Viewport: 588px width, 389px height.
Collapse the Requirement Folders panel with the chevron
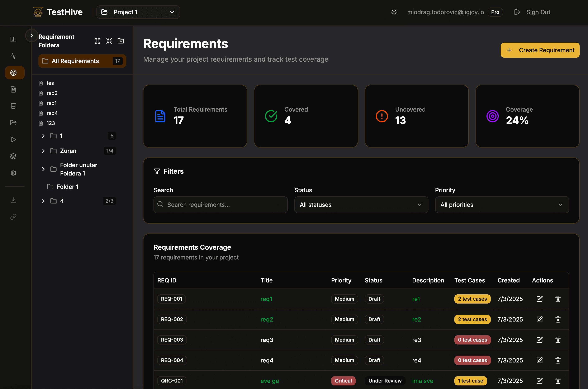click(32, 36)
